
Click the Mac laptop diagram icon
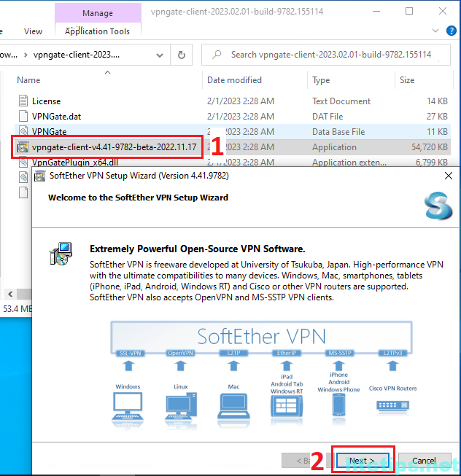pyautogui.click(x=233, y=407)
